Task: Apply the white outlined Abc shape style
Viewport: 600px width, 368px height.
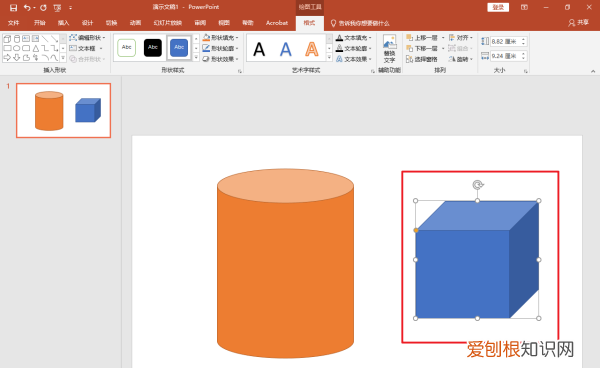Action: (x=126, y=47)
